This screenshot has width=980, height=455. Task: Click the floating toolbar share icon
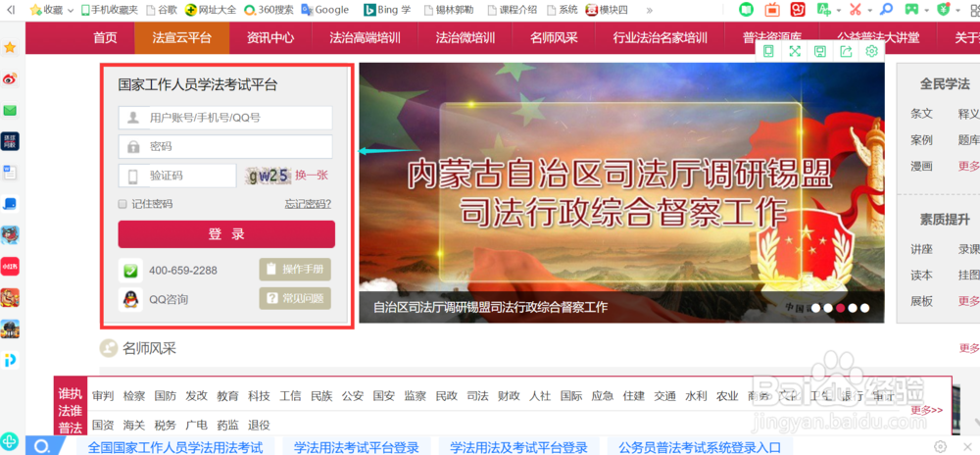(846, 51)
